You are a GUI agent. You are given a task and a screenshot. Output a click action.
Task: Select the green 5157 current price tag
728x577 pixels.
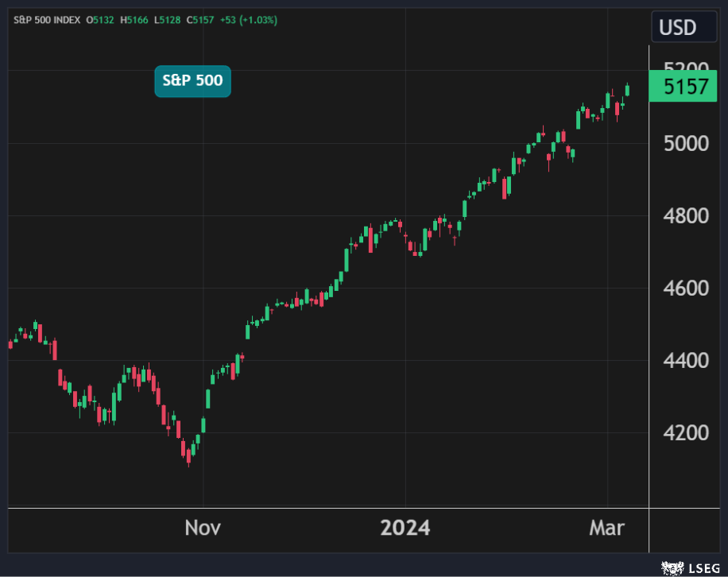pyautogui.click(x=685, y=87)
